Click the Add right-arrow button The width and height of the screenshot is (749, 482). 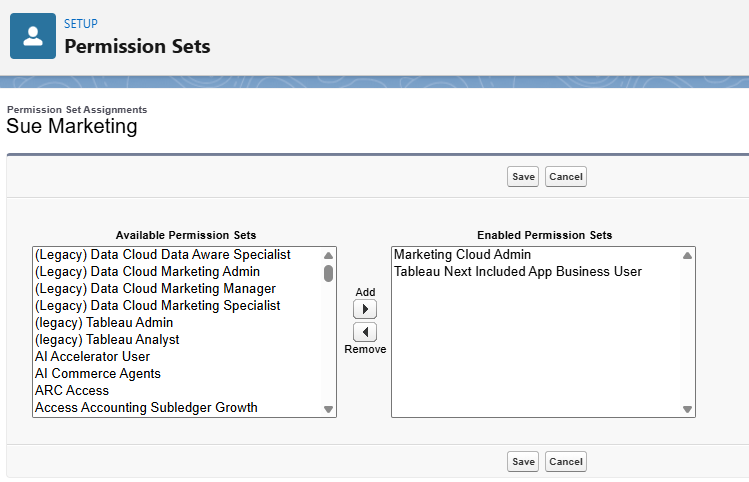click(365, 309)
